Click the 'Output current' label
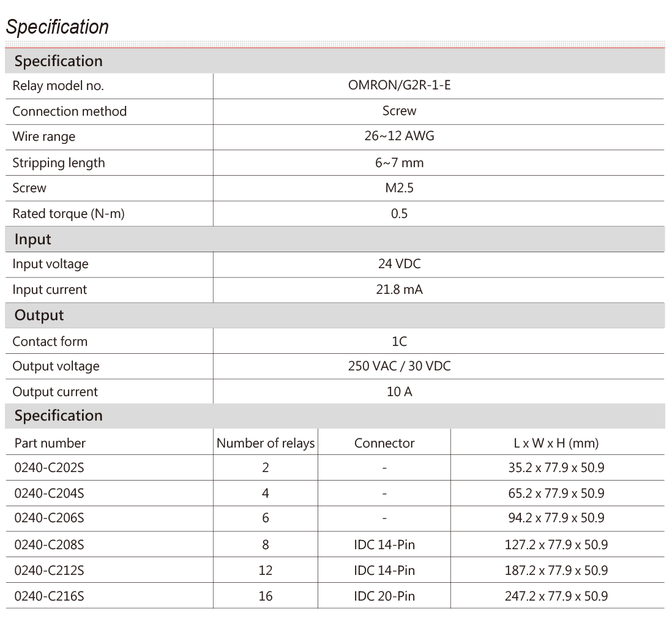 pos(55,392)
